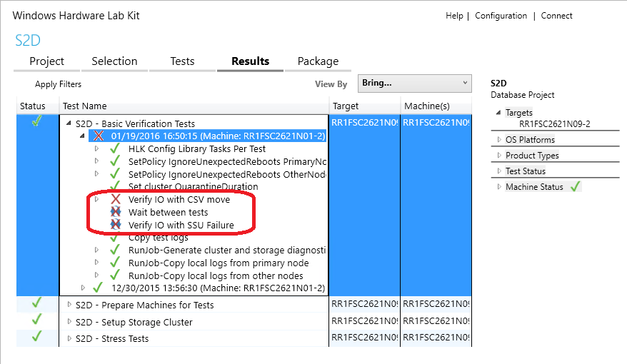
Task: Sort by Test Name column header
Action: click(85, 106)
